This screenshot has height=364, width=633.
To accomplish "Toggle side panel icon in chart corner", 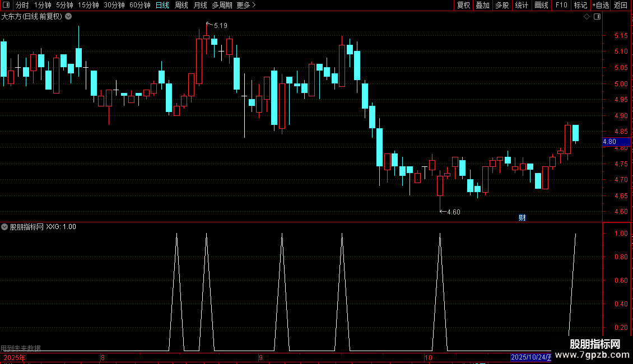I will (x=597, y=17).
